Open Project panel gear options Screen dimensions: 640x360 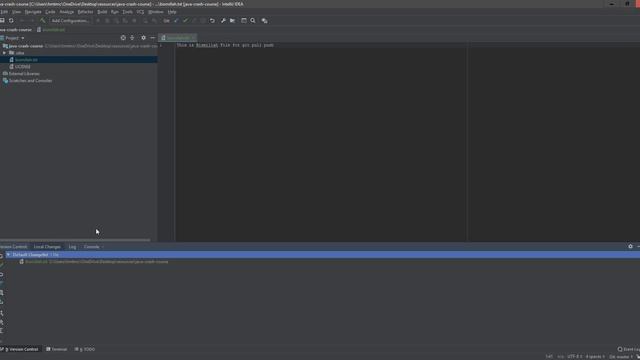(143, 38)
